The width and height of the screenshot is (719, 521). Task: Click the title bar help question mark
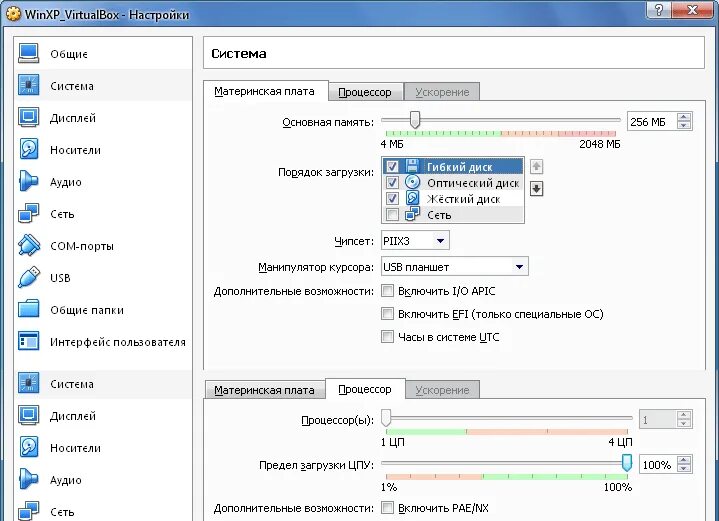click(659, 10)
